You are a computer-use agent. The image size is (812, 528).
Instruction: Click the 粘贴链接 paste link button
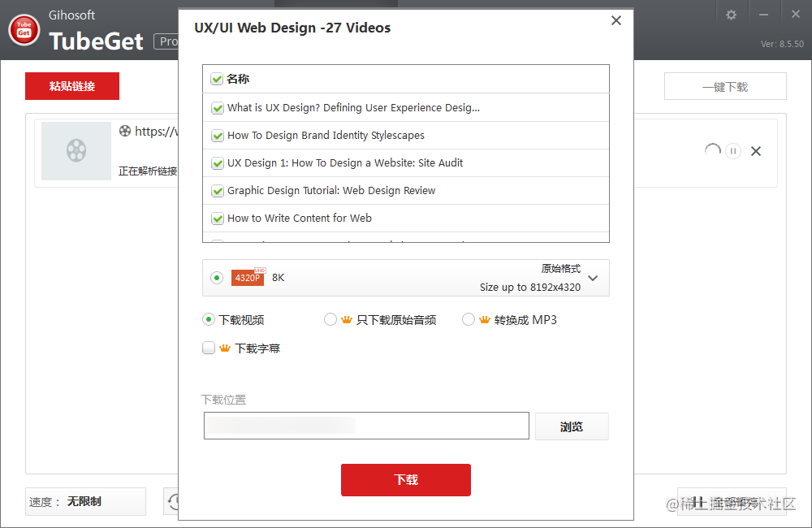pyautogui.click(x=72, y=86)
